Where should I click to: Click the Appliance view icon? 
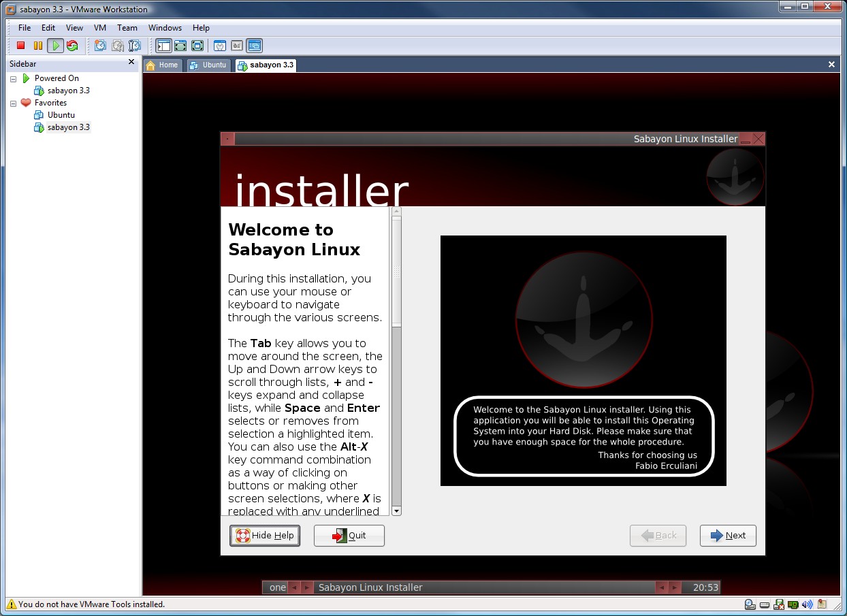(x=237, y=46)
